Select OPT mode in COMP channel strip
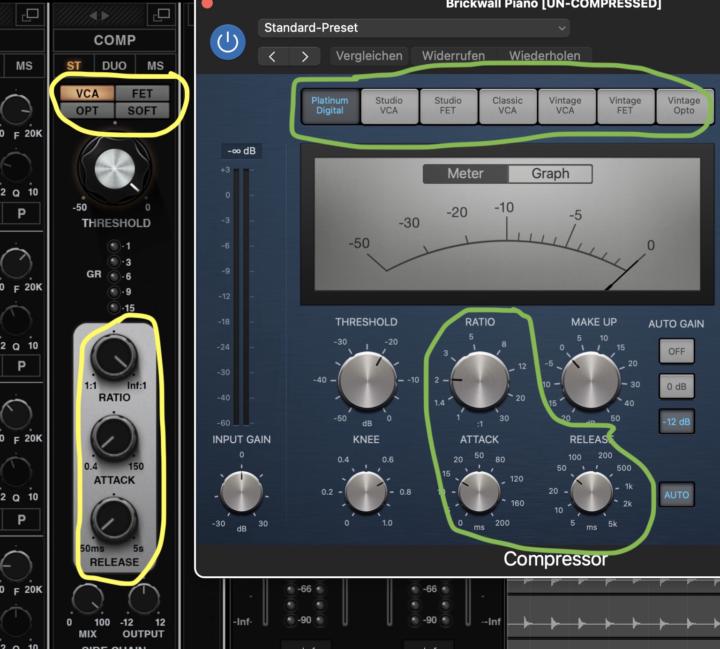The image size is (720, 649). pos(87,111)
